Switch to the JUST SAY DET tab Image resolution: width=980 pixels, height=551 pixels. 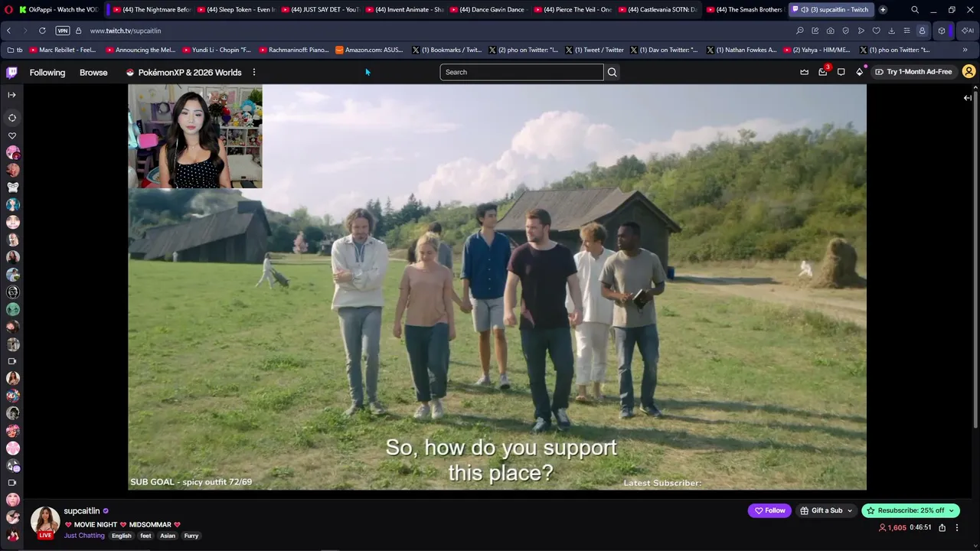coord(319,10)
